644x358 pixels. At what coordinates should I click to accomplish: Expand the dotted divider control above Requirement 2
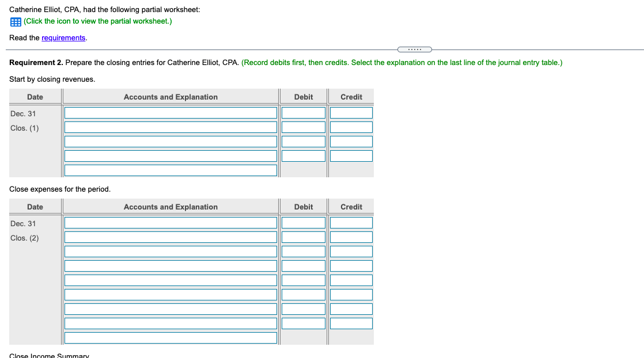click(415, 49)
